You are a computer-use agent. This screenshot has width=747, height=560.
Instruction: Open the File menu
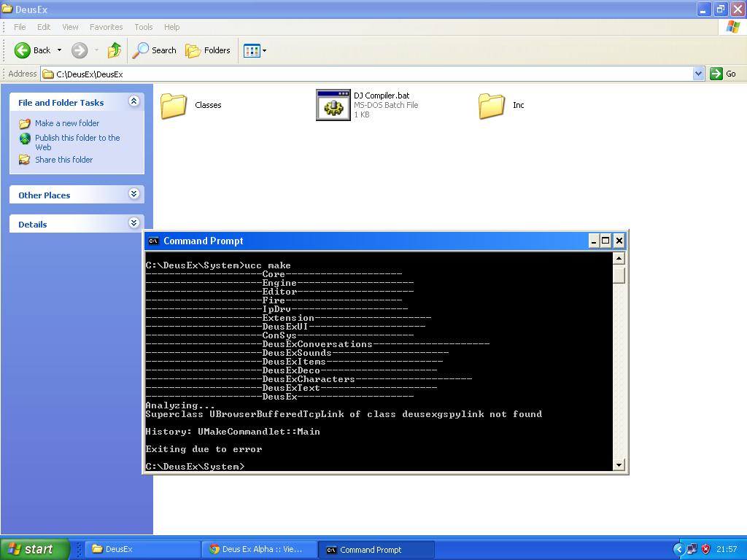coord(20,27)
